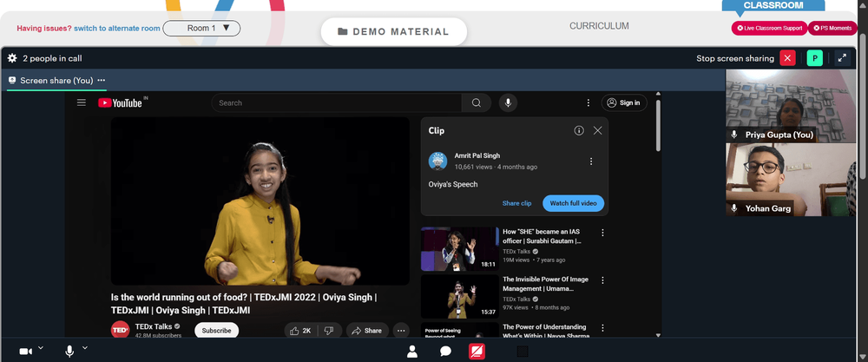Screen dimensions: 868x362
Task: Stop screen sharing with red X button
Action: [787, 58]
